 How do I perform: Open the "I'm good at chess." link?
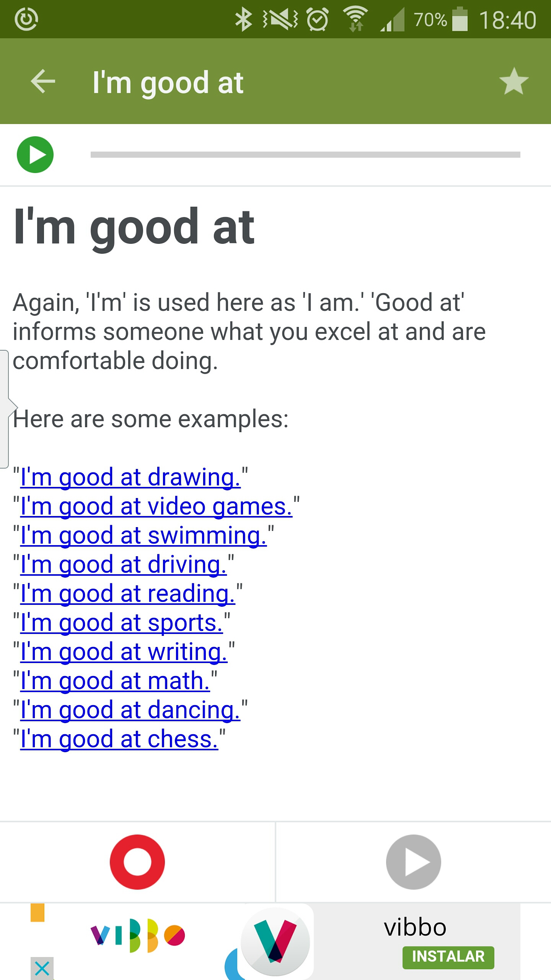pos(119,740)
